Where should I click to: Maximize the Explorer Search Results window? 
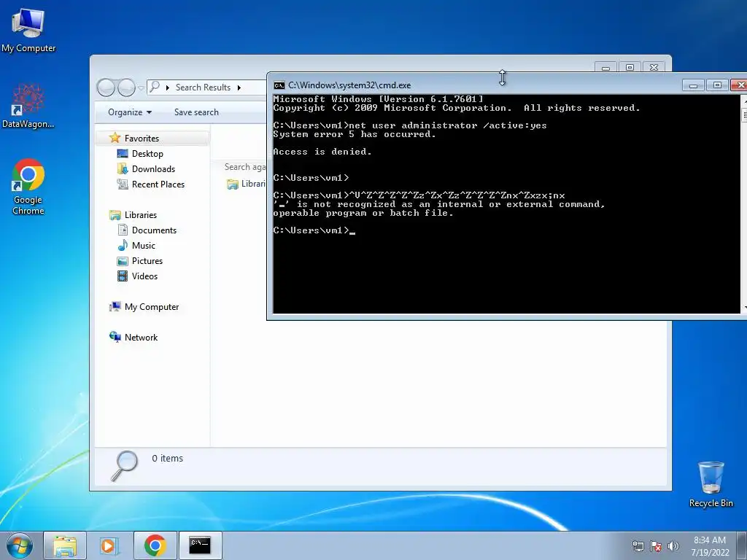(630, 68)
